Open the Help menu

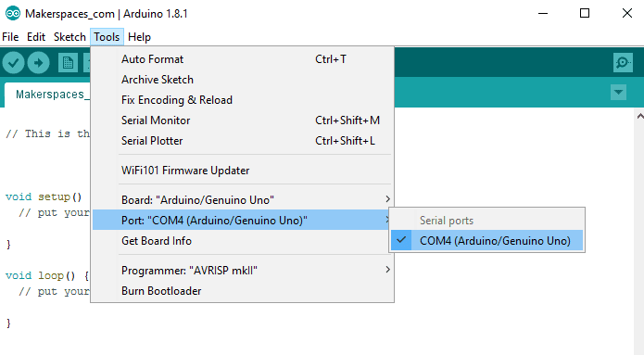[139, 37]
